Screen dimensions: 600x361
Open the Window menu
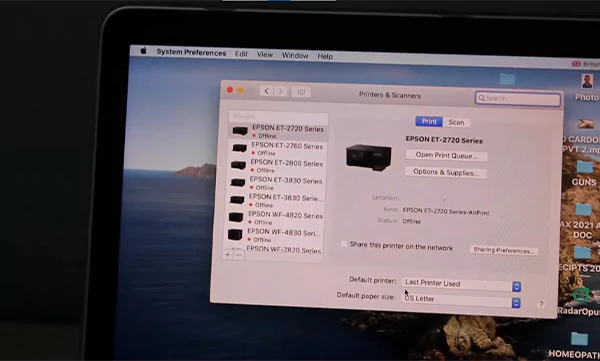(x=295, y=56)
